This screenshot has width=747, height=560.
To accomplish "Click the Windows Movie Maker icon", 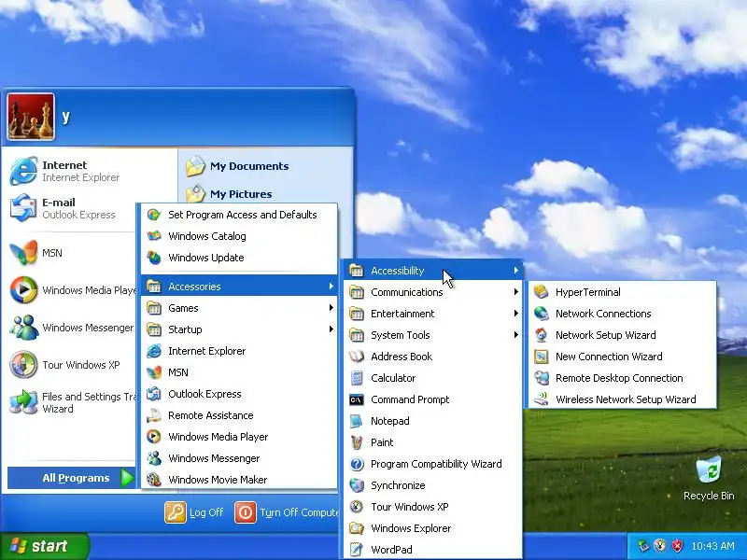I will pyautogui.click(x=153, y=479).
